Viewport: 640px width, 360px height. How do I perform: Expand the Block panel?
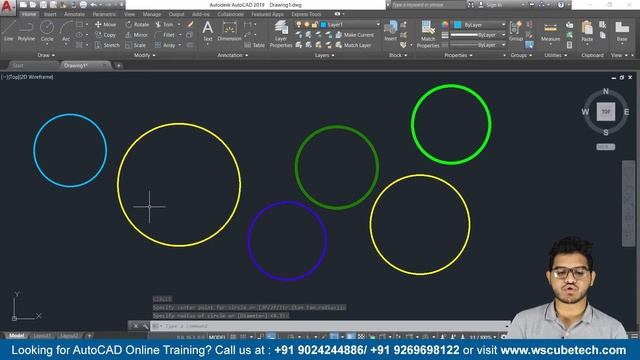(398, 55)
